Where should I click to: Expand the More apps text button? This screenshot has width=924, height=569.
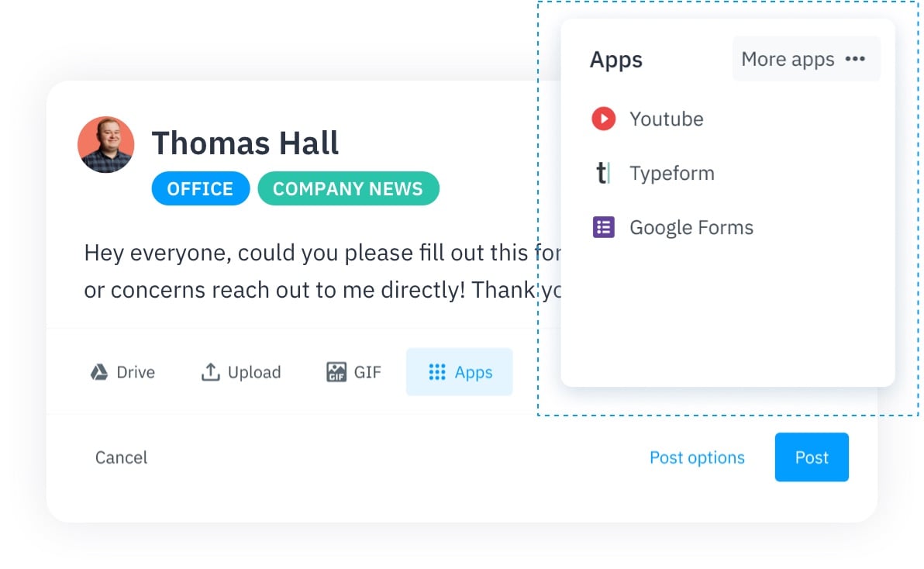[788, 59]
